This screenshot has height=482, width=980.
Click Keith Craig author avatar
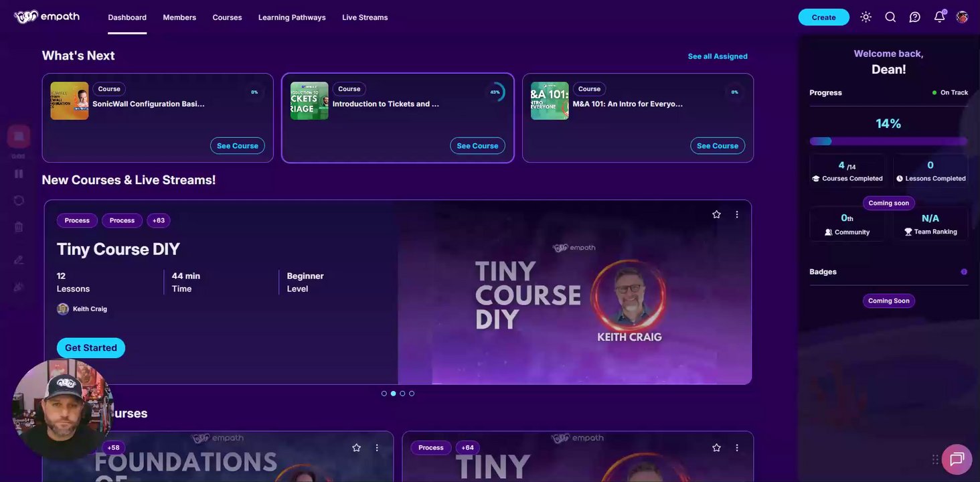[x=63, y=309]
